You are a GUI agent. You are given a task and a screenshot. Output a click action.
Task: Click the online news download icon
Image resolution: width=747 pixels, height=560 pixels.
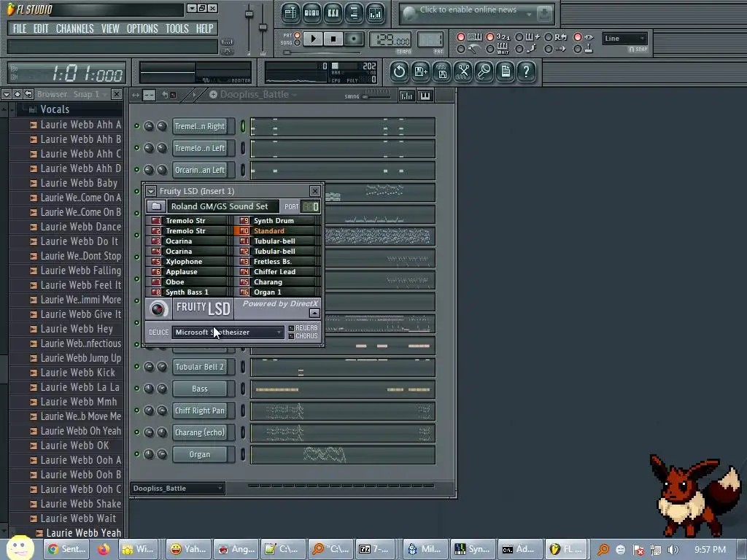coord(544,14)
